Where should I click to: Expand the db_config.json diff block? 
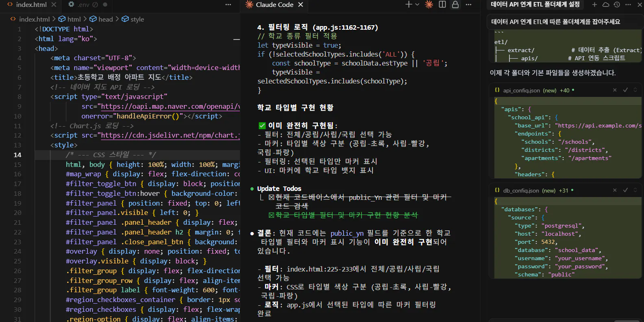[x=635, y=190]
